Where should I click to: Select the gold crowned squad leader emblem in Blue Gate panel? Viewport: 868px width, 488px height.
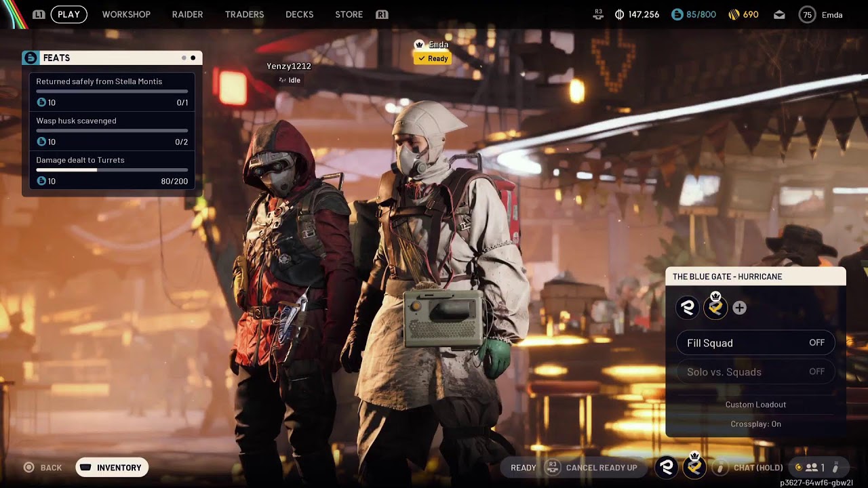tap(715, 306)
